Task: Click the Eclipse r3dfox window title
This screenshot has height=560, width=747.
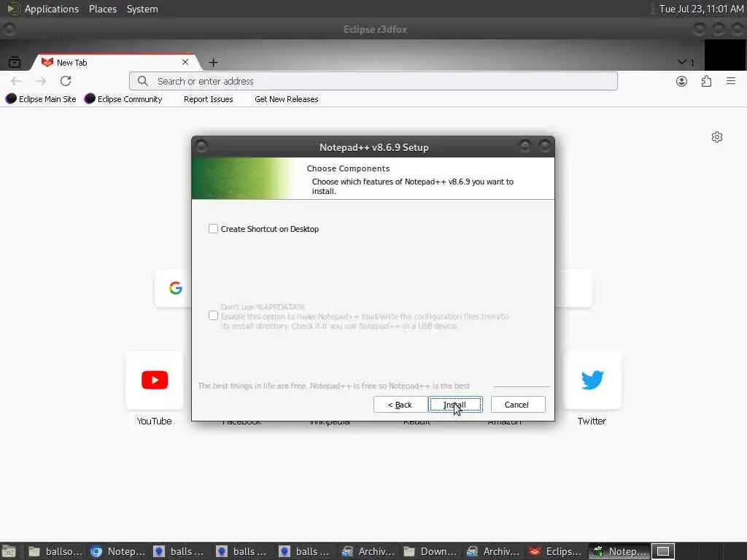Action: [x=375, y=29]
